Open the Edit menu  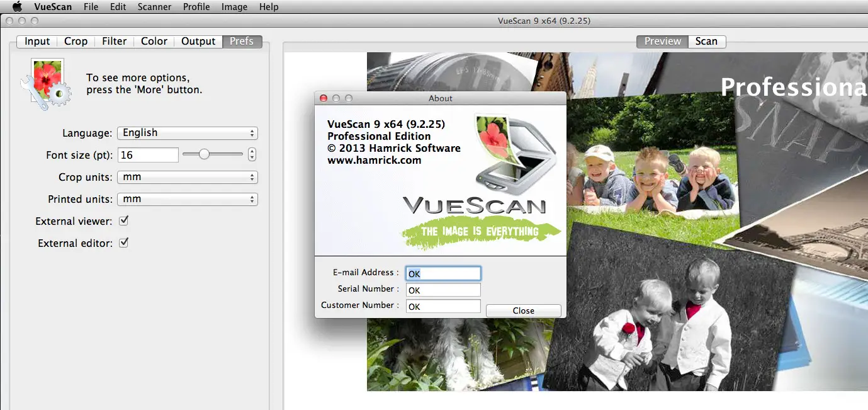[118, 7]
